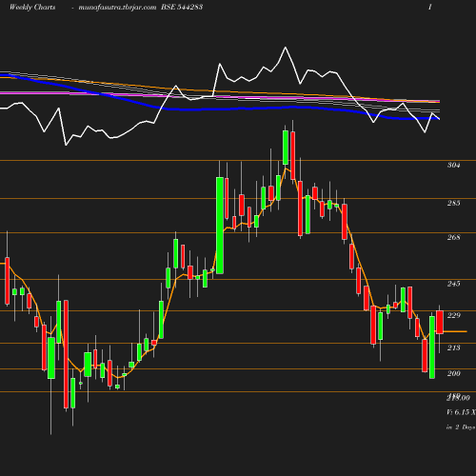476x476 pixels.
Task: Click the 304 price level label
Action: pos(453,165)
